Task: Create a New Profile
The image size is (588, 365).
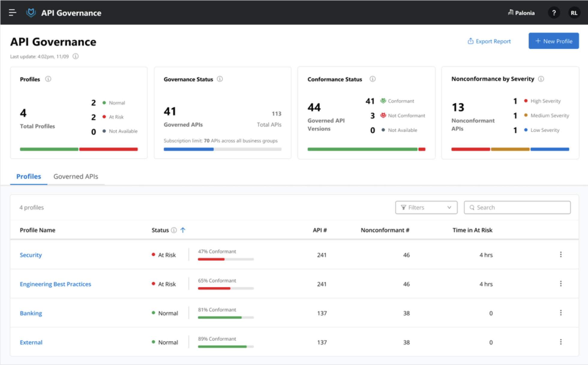Action: pyautogui.click(x=553, y=41)
